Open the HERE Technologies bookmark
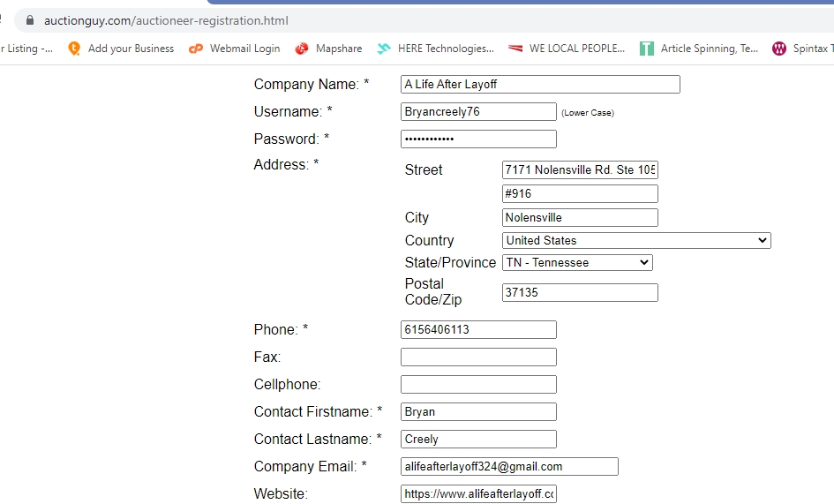Viewport: 834px width, 504px height. 436,49
